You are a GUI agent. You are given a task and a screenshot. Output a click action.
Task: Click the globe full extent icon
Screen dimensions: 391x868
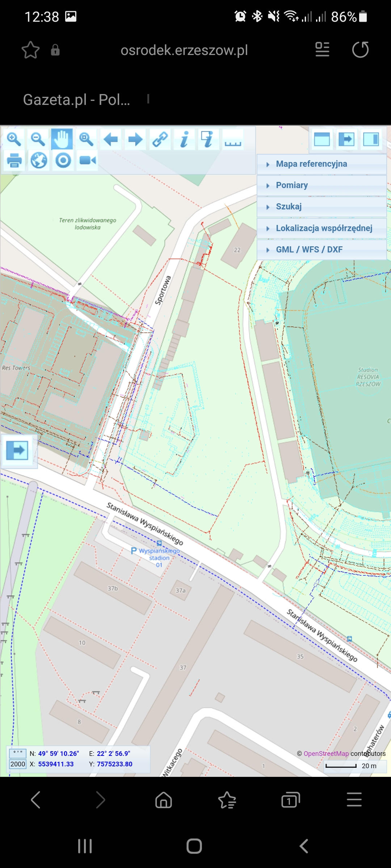click(x=39, y=160)
